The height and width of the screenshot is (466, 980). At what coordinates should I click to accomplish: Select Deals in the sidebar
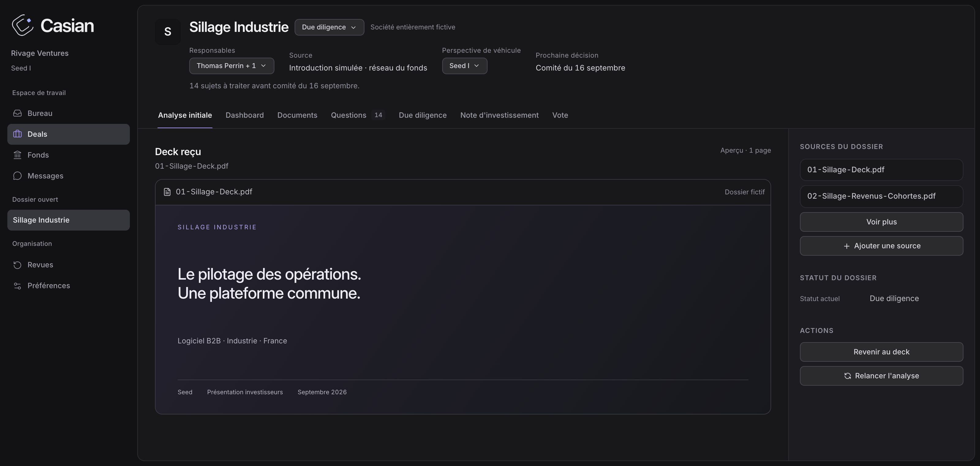[69, 134]
